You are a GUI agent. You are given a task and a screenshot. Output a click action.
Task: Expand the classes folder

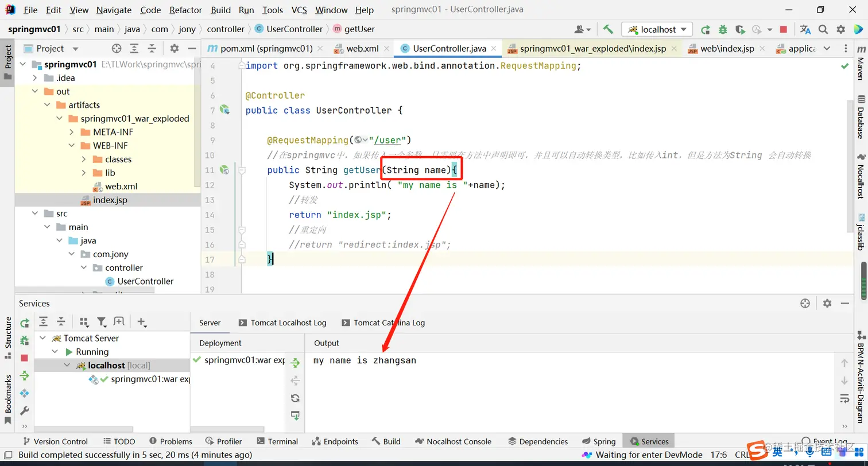click(83, 159)
